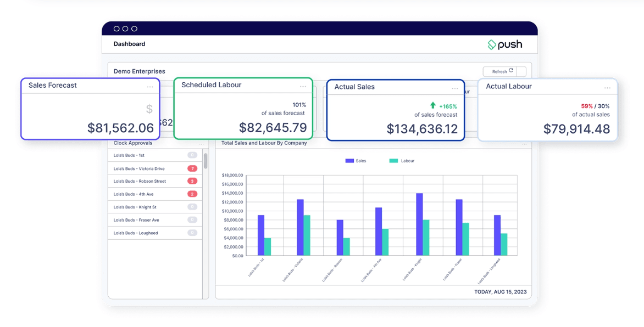Click the Refresh button
This screenshot has height=327, width=644.
[503, 71]
